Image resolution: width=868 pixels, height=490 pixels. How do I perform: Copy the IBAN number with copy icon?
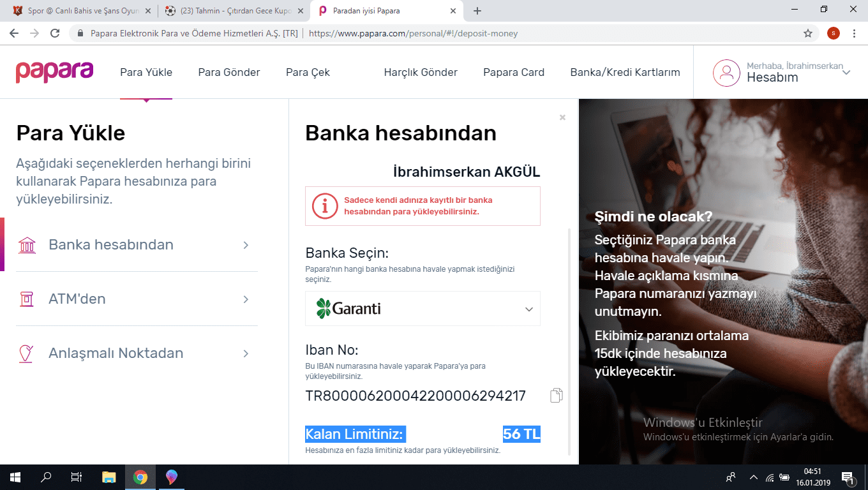pos(557,396)
